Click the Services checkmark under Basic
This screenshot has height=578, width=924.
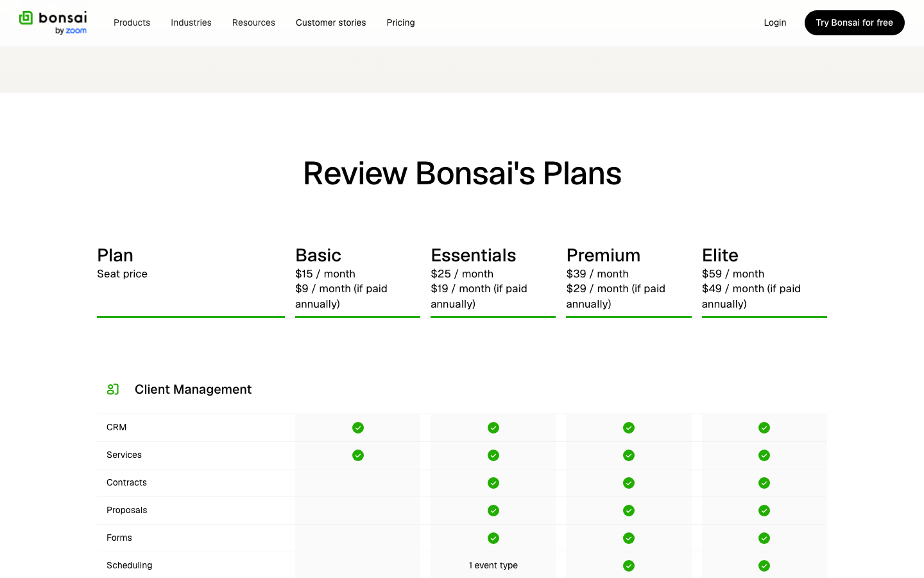358,455
